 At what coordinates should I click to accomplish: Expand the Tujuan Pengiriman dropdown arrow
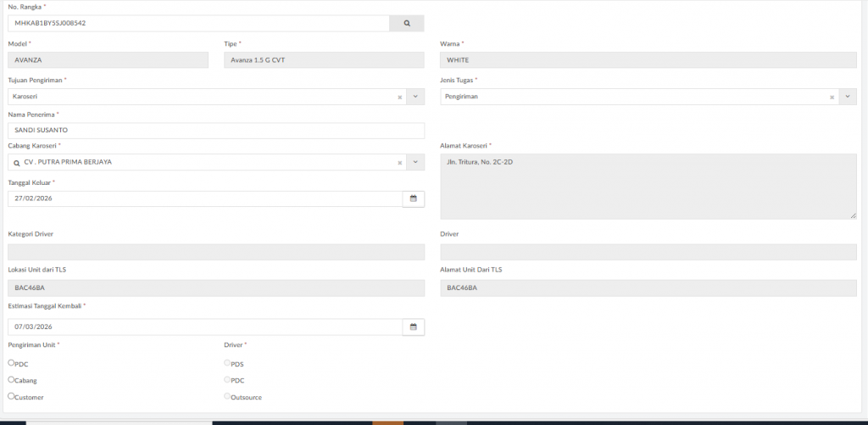415,98
